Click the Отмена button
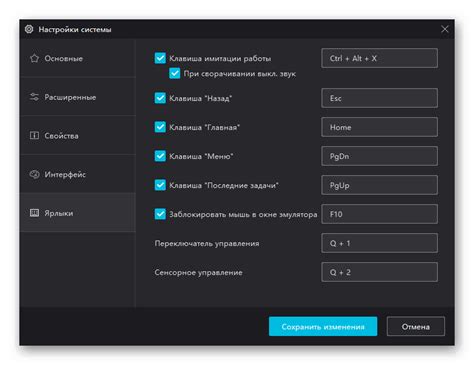Screen dimensions: 474x365 [416, 326]
